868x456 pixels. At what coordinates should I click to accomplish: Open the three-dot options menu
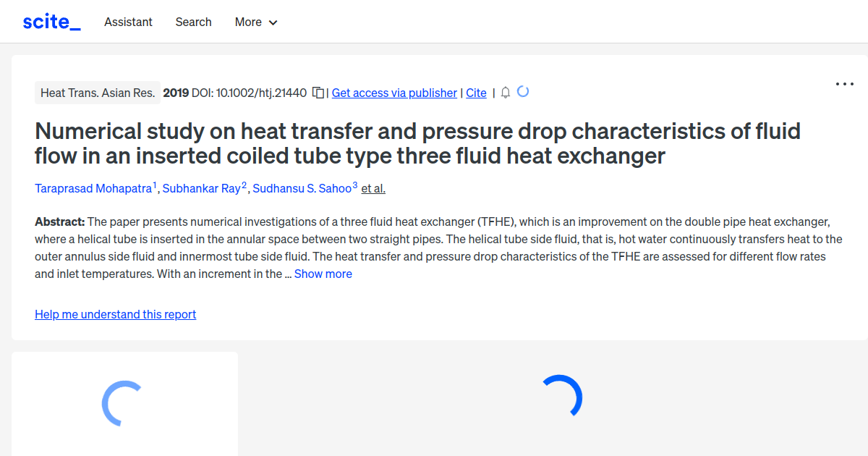844,84
